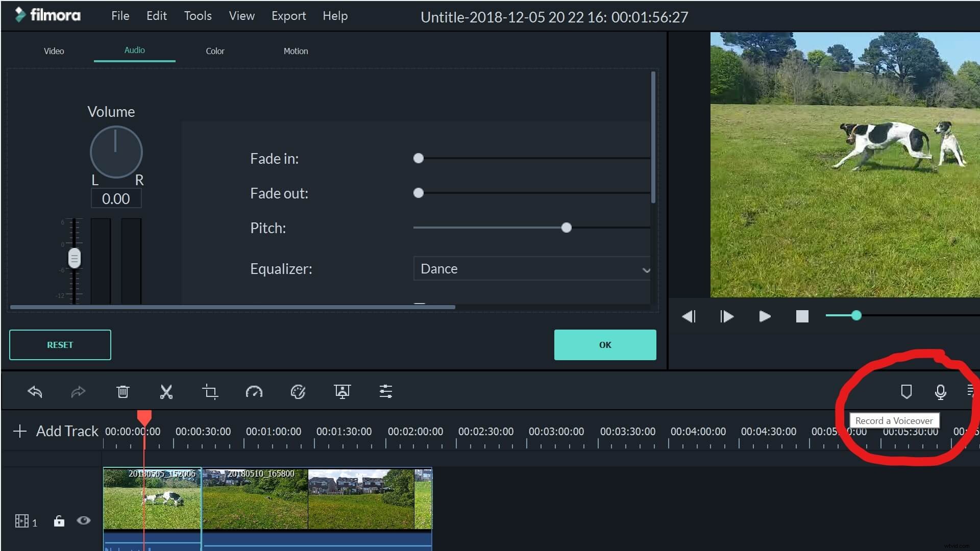Lock track 1 using the padlock icon

tap(59, 521)
